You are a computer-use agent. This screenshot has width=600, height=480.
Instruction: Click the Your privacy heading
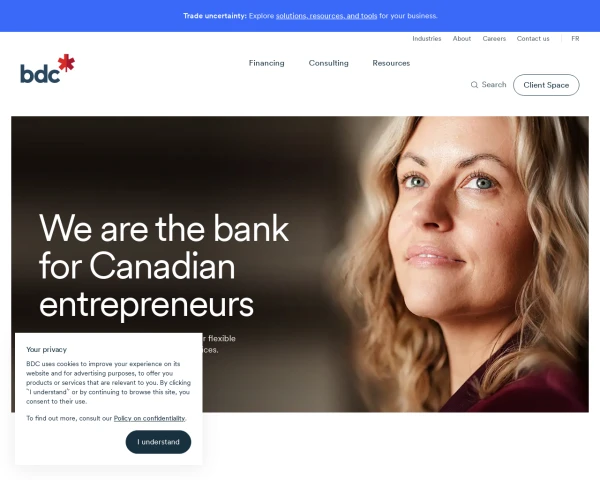click(46, 349)
